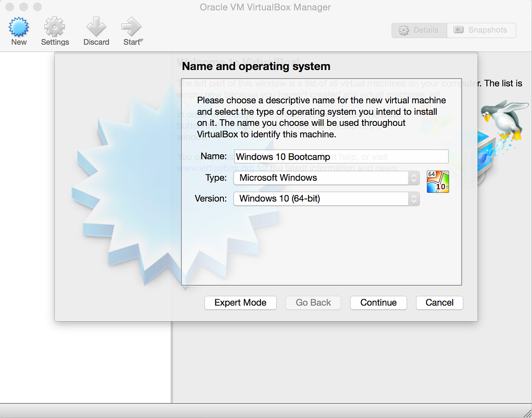
Task: Expand the small arrow beside Start
Action: [x=141, y=41]
